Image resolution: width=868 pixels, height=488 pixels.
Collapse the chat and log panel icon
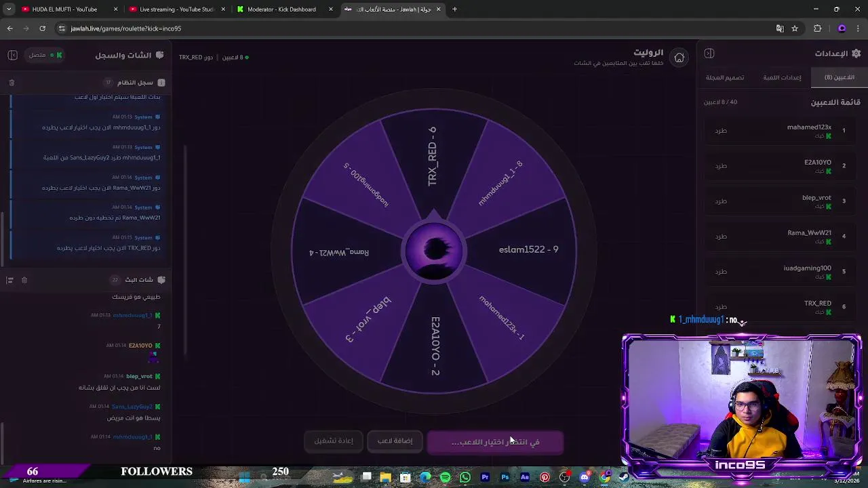12,55
